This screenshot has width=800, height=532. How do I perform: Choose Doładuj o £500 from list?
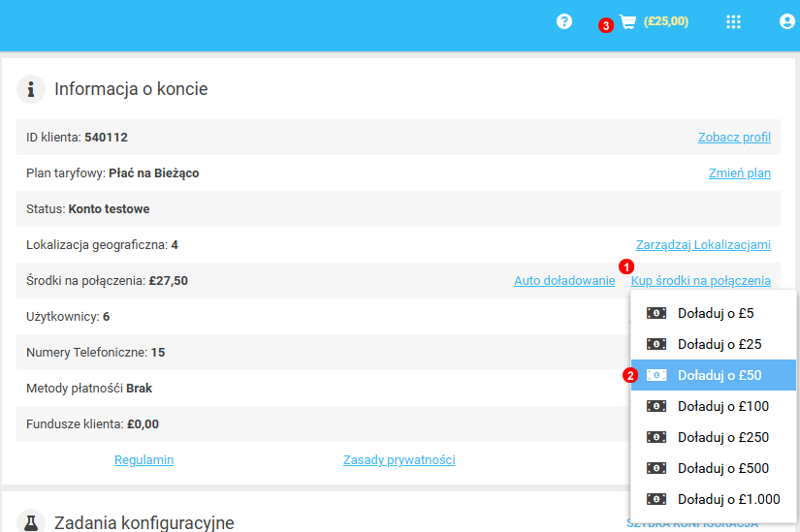[x=722, y=468]
